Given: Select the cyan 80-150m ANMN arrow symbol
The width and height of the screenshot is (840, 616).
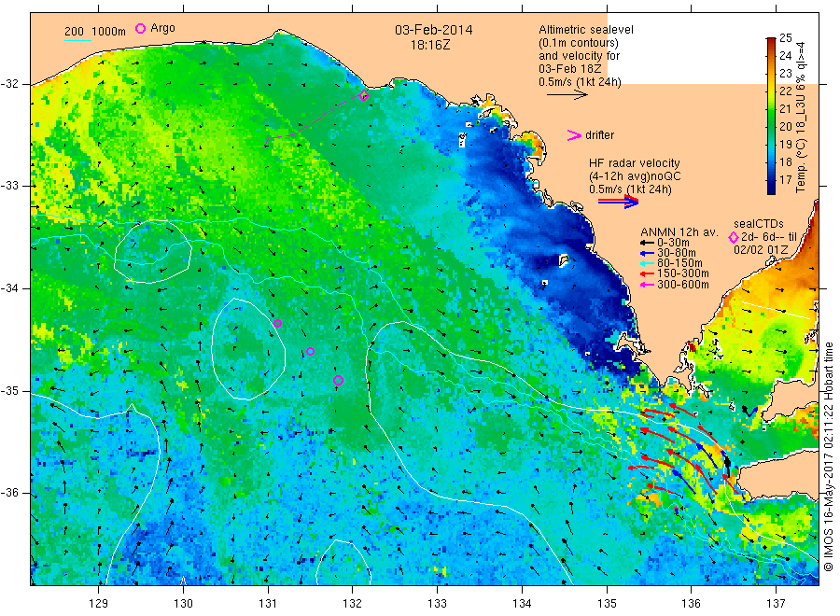Looking at the screenshot, I should click(647, 263).
